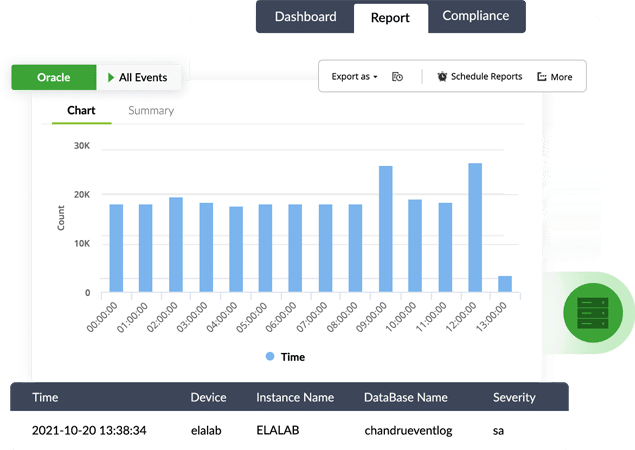Click the chandrueventlog database cell
Viewport: 635px width, 450px height.
coord(408,431)
